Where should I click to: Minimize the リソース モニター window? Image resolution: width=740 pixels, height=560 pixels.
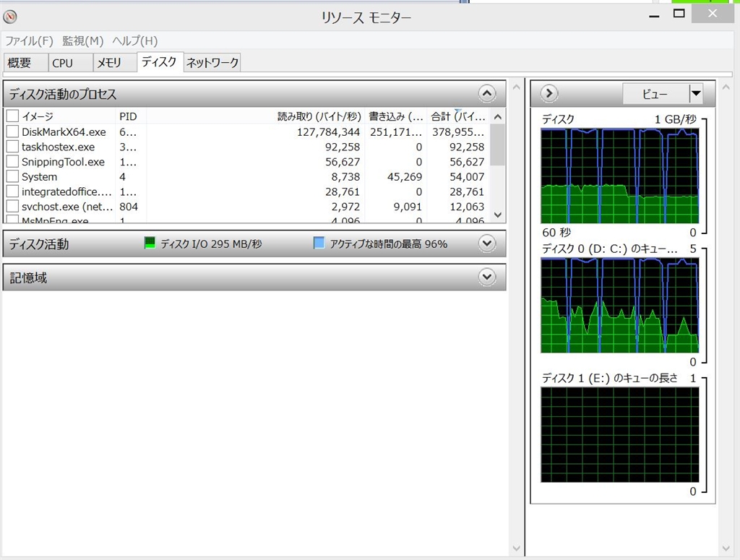click(x=654, y=15)
